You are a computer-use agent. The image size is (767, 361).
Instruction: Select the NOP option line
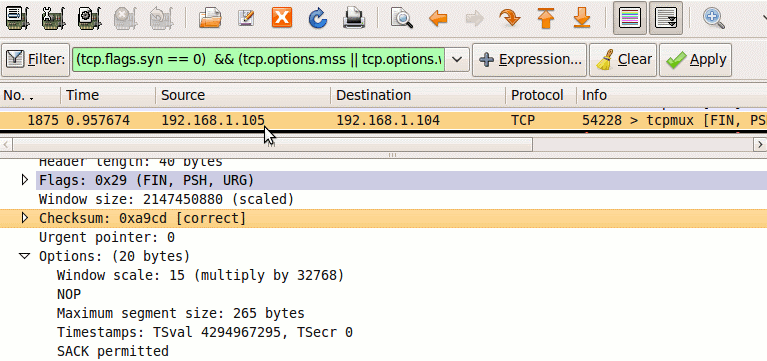(69, 294)
